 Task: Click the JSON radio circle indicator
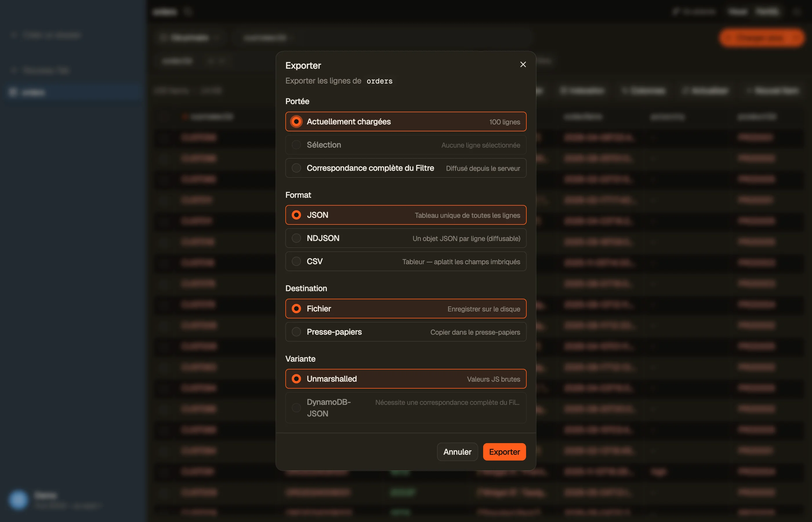coord(296,215)
